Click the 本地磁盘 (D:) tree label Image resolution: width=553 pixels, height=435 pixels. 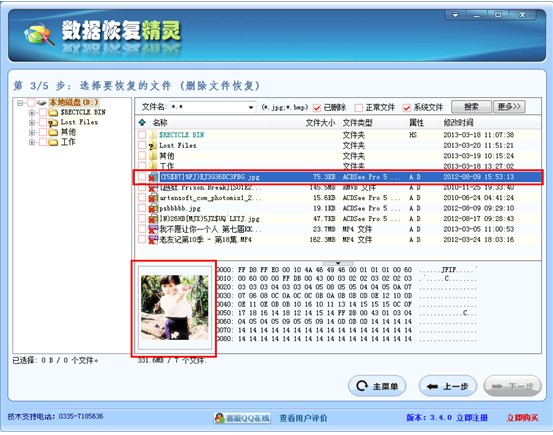click(74, 102)
